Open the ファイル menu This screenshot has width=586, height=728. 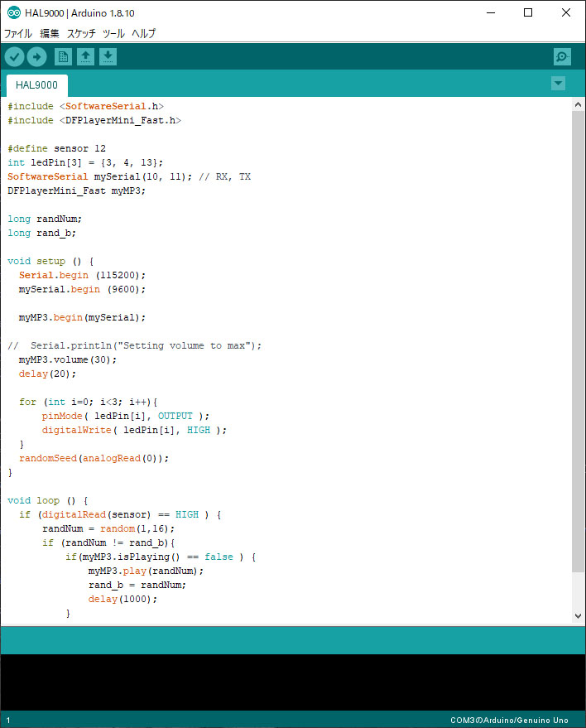[17, 34]
